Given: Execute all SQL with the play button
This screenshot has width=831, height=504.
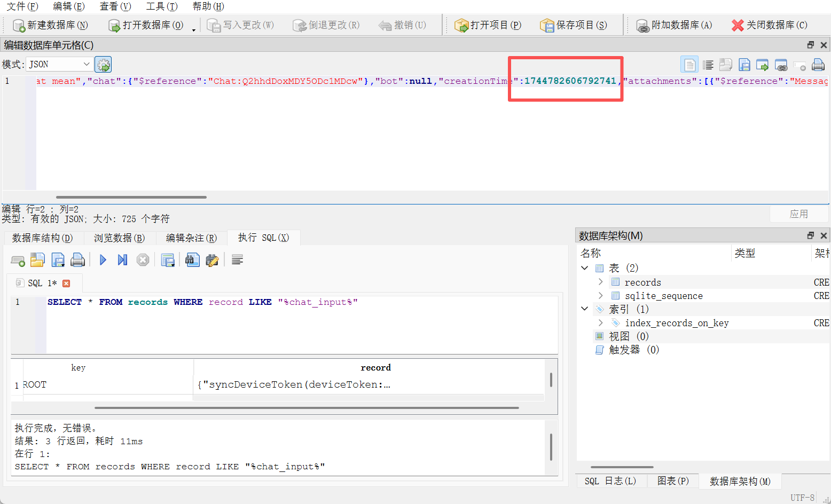Looking at the screenshot, I should click(103, 260).
